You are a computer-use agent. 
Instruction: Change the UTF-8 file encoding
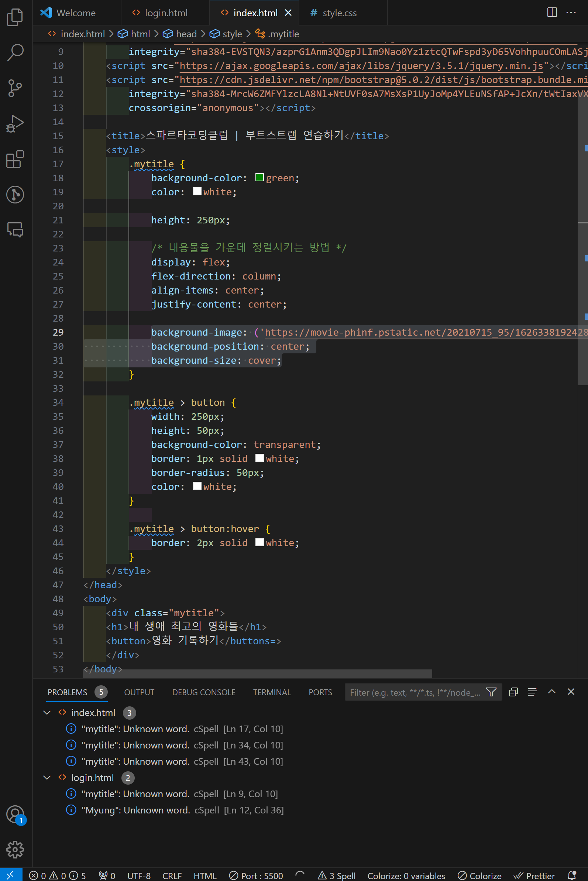click(139, 876)
